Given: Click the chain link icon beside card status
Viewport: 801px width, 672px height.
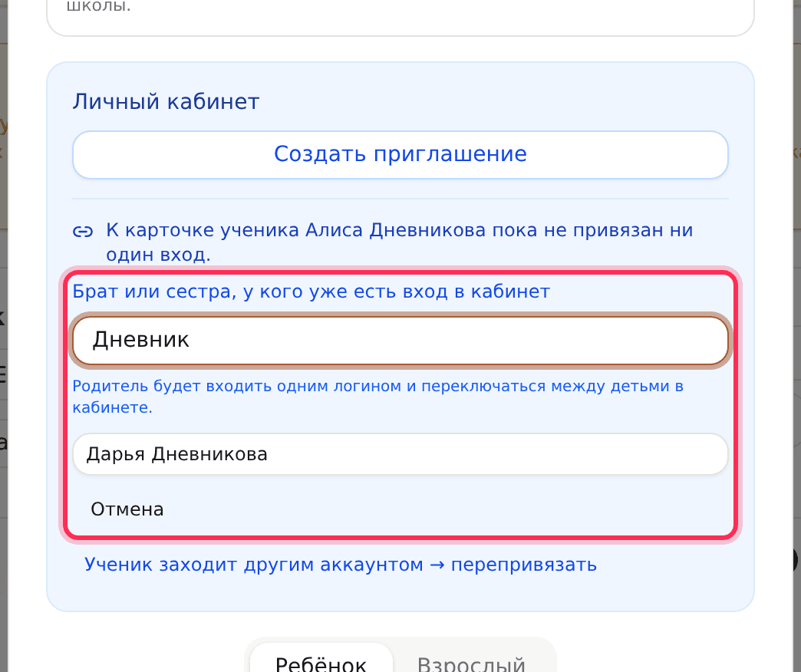Looking at the screenshot, I should click(83, 232).
